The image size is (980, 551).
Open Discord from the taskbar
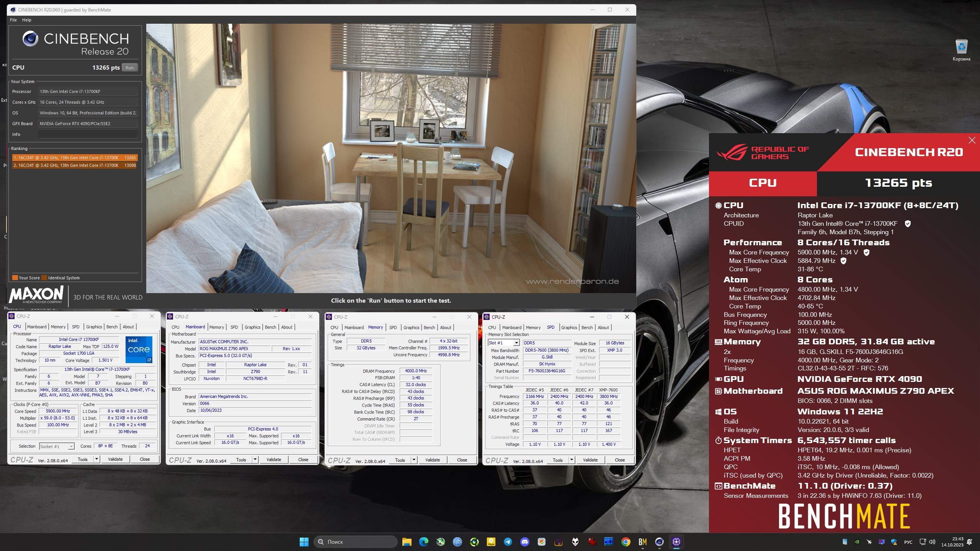(x=524, y=542)
